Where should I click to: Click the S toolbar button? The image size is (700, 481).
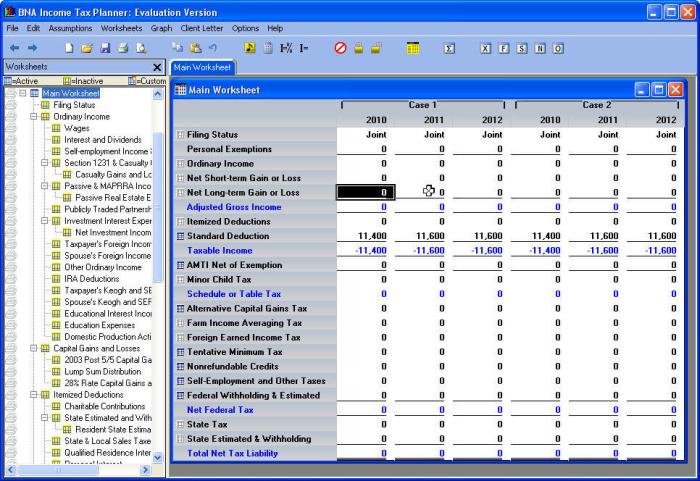click(522, 48)
